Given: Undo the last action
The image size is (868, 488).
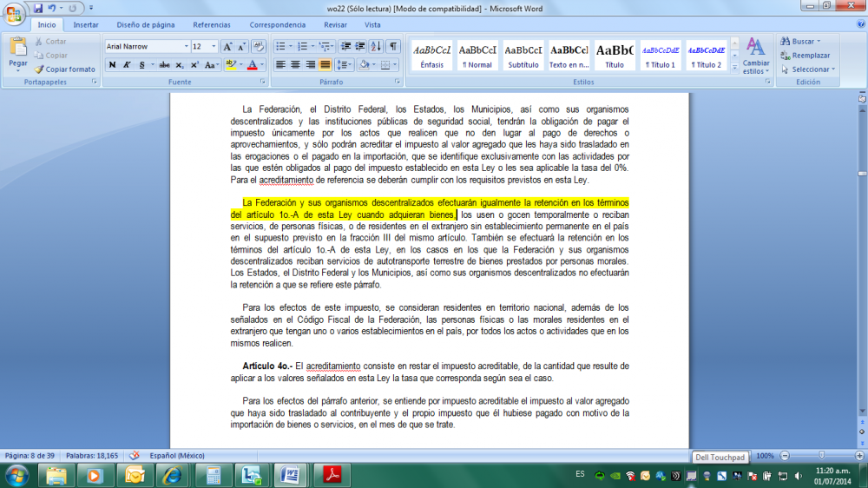Looking at the screenshot, I should [52, 9].
